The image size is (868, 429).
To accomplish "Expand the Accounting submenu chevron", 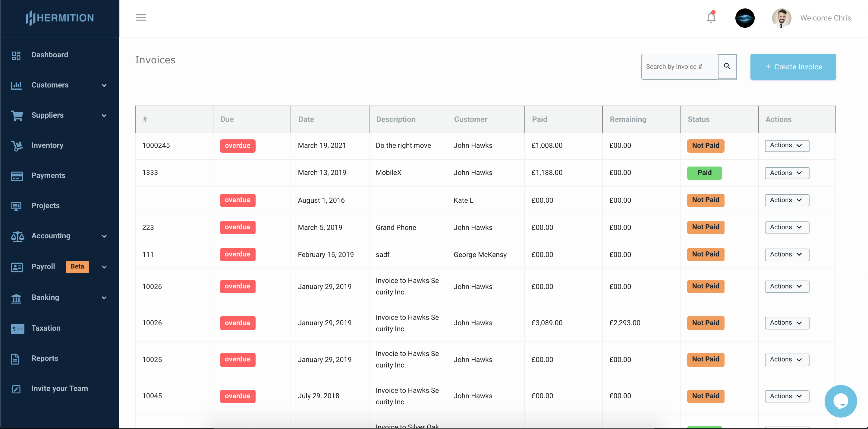I will [104, 236].
